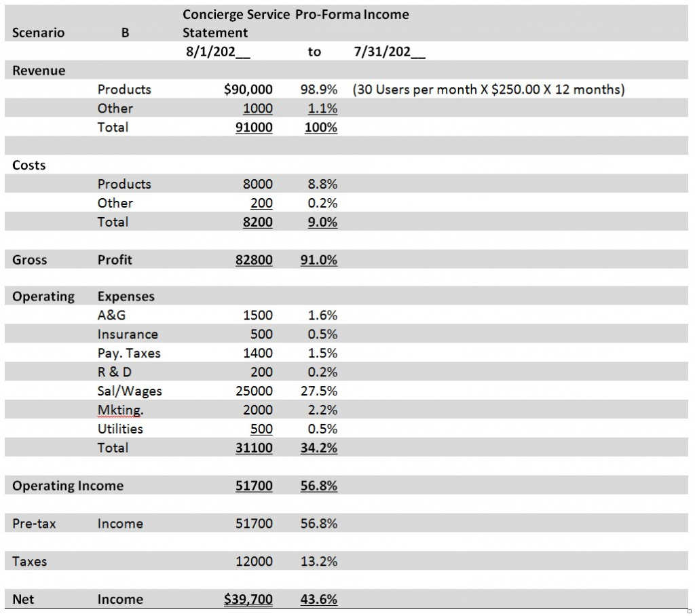Screen dimensions: 695x616
Task: Click the Insurance expense label
Action: click(x=128, y=334)
